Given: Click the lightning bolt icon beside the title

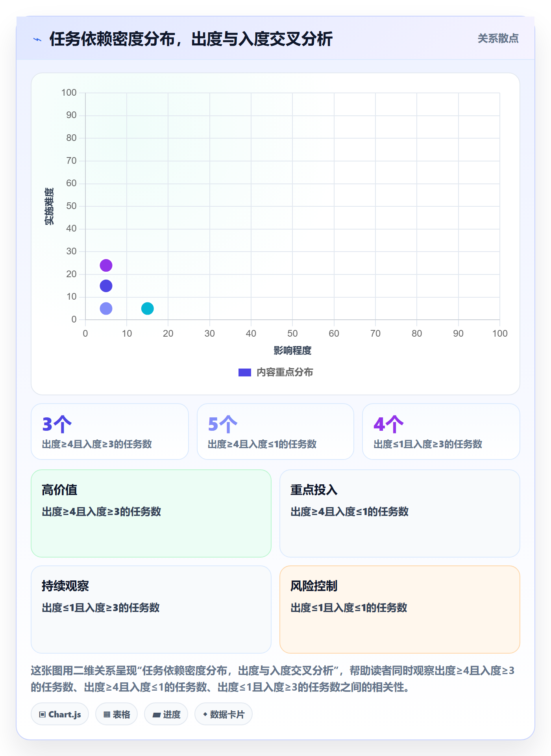Looking at the screenshot, I should [x=37, y=39].
